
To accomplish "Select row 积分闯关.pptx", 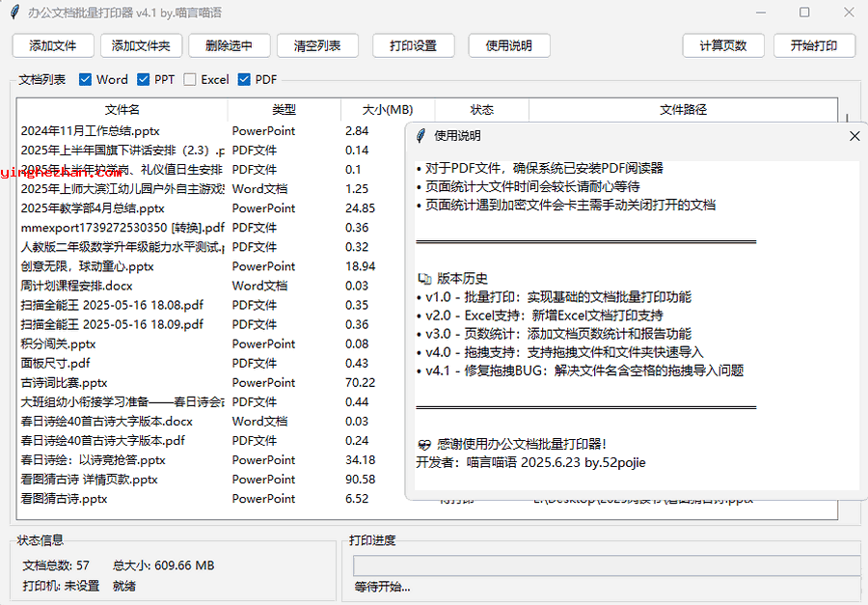I will [211, 344].
